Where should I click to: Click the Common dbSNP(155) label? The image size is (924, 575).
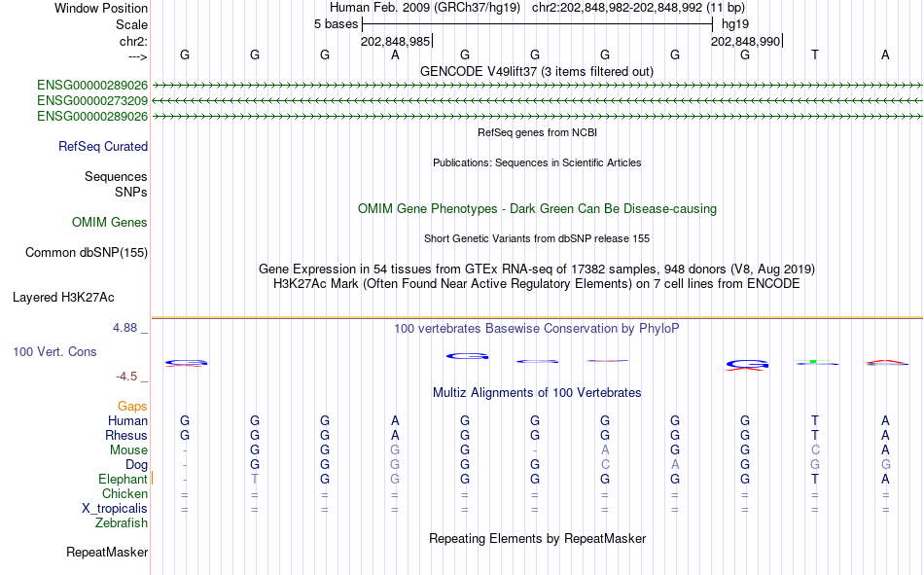pyautogui.click(x=87, y=252)
